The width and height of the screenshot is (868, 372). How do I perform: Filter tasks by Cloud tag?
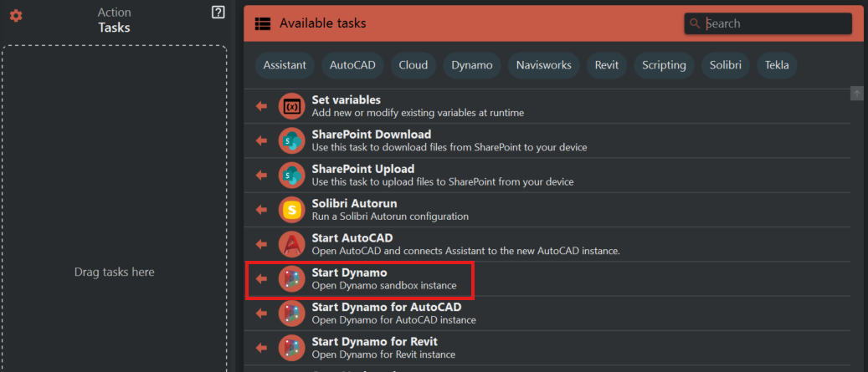413,65
